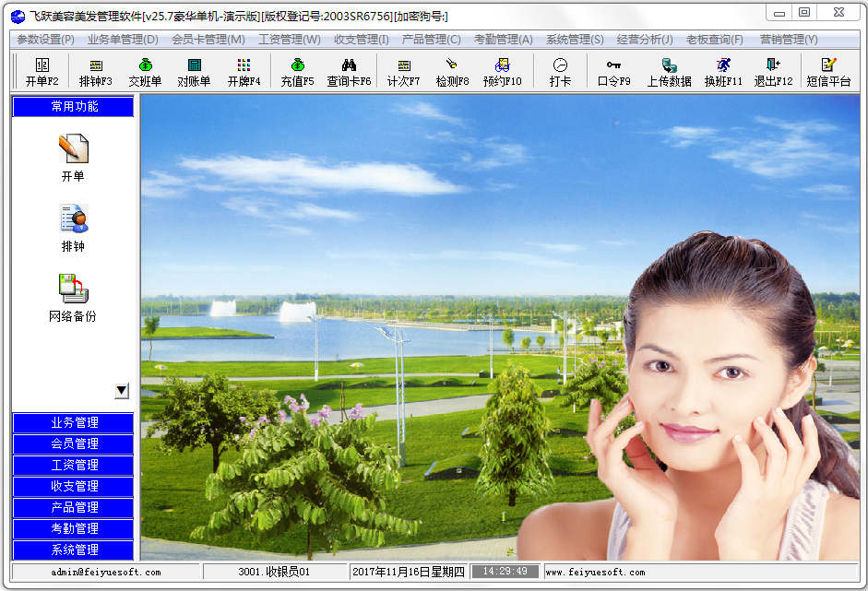Viewport: 868px width, 591px height.
Task: Select the 常用功能 sidebar header
Action: click(73, 106)
